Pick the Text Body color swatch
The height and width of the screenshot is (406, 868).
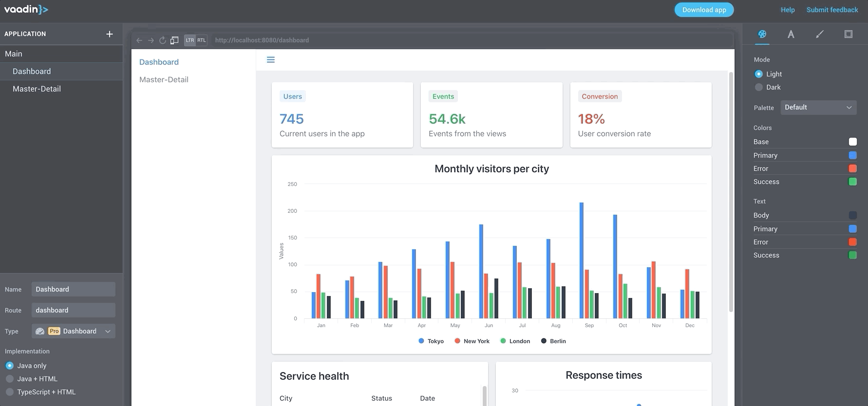point(853,215)
